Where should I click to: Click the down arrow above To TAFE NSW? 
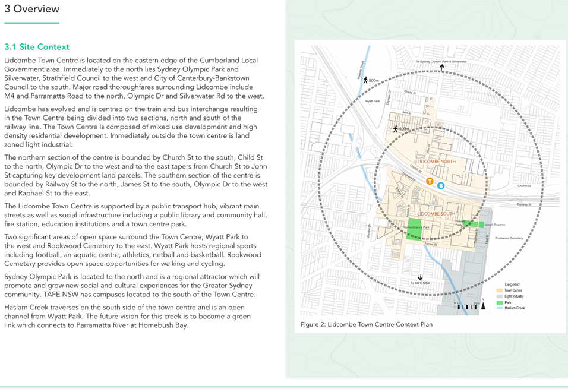tap(420, 277)
